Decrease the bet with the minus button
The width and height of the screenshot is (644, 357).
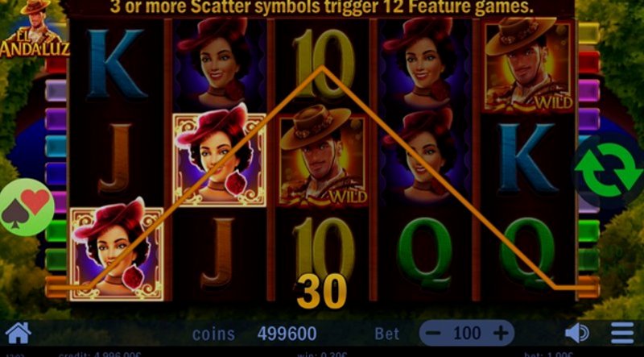(x=434, y=333)
